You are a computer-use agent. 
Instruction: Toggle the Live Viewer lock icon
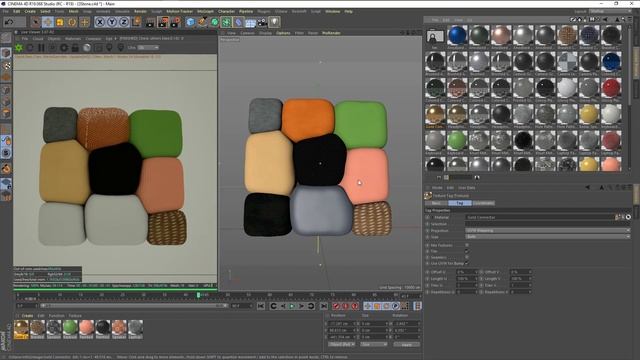75,48
